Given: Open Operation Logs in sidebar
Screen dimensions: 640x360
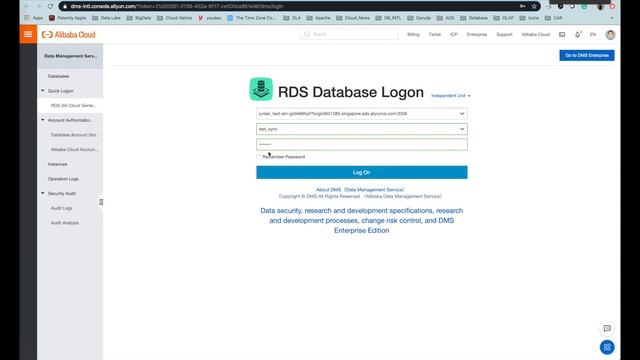Looking at the screenshot, I should (63, 179).
